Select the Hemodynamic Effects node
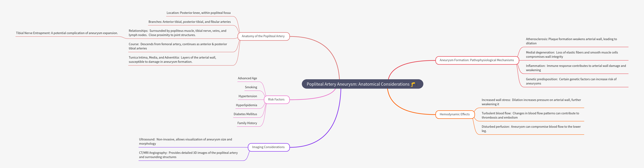644x168 pixels. click(455, 114)
